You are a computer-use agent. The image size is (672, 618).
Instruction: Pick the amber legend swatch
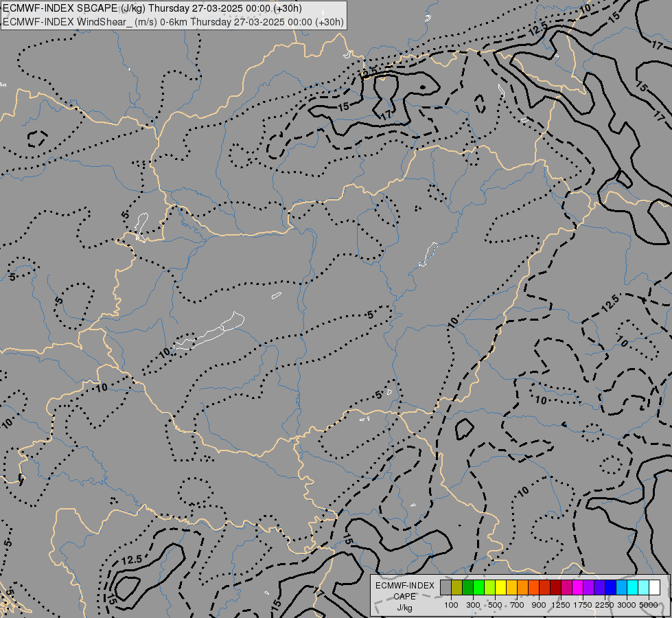pyautogui.click(x=511, y=588)
